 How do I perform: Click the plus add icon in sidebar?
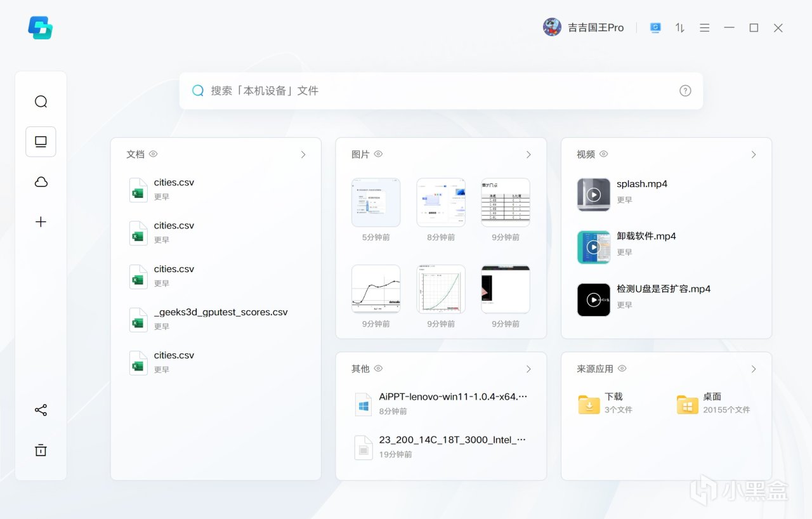click(x=41, y=221)
